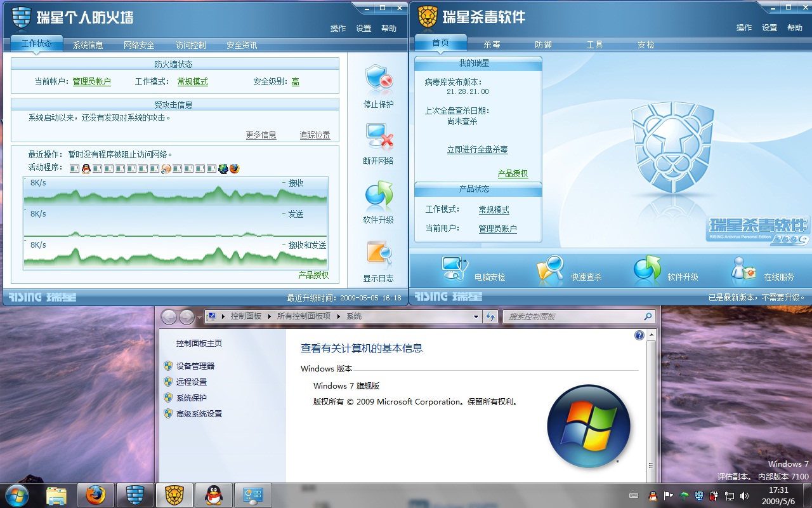
Task: Switch to the antivirus 防御 tab
Action: click(x=543, y=44)
